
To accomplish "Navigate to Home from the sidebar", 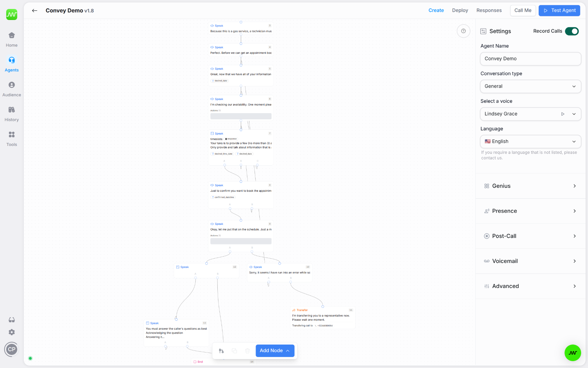I will [11, 39].
